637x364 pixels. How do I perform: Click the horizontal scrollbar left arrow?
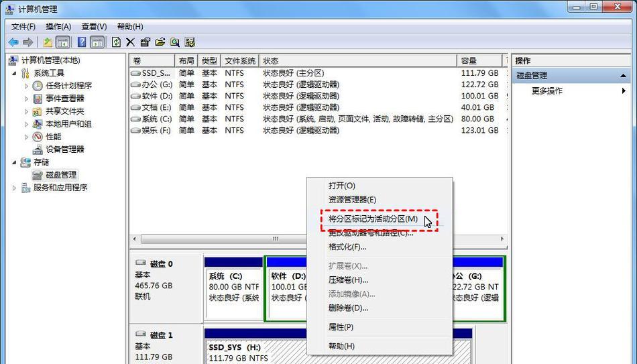[x=135, y=239]
